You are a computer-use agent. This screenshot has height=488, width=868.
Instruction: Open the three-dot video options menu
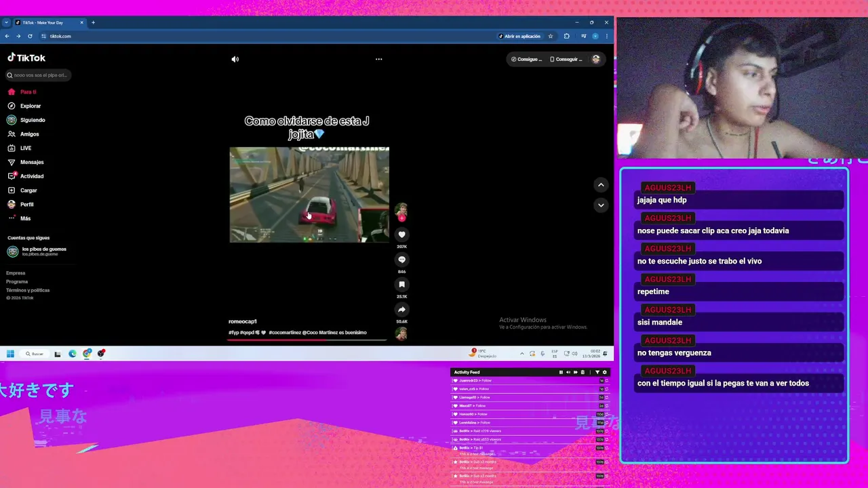pos(379,59)
